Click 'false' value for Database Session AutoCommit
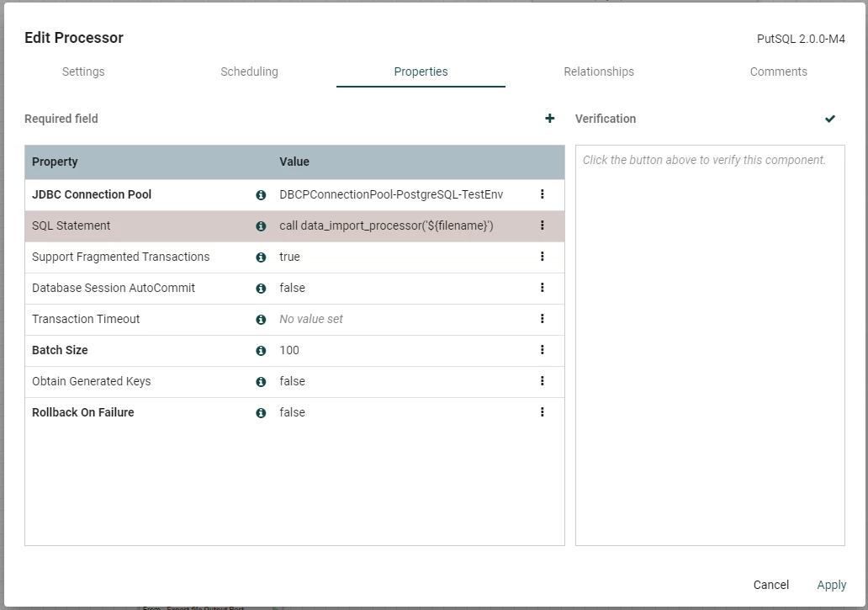Image resolution: width=868 pixels, height=610 pixels. (293, 288)
